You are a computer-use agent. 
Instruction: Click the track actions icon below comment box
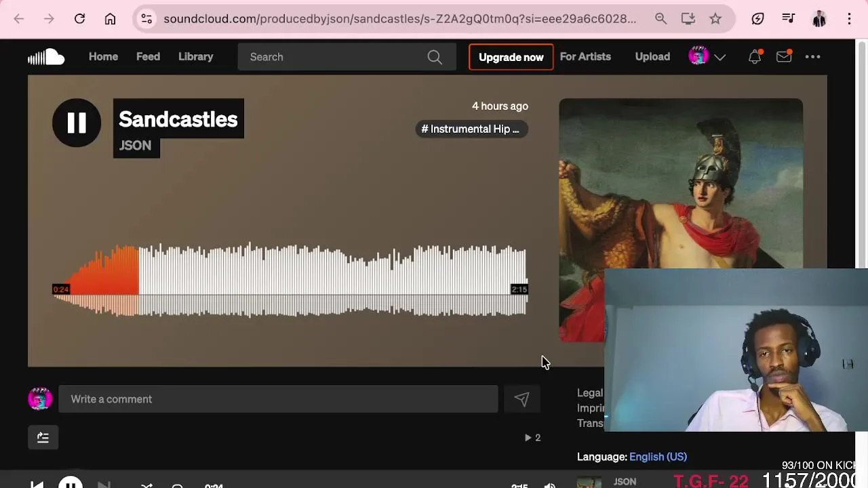click(x=43, y=438)
